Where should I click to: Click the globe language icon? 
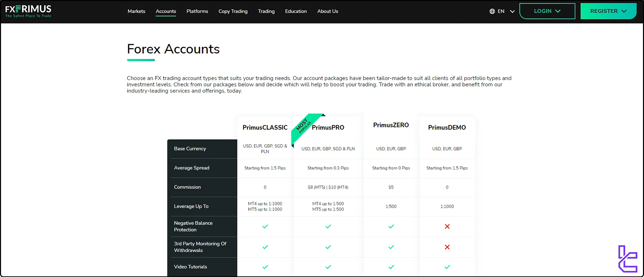(492, 11)
